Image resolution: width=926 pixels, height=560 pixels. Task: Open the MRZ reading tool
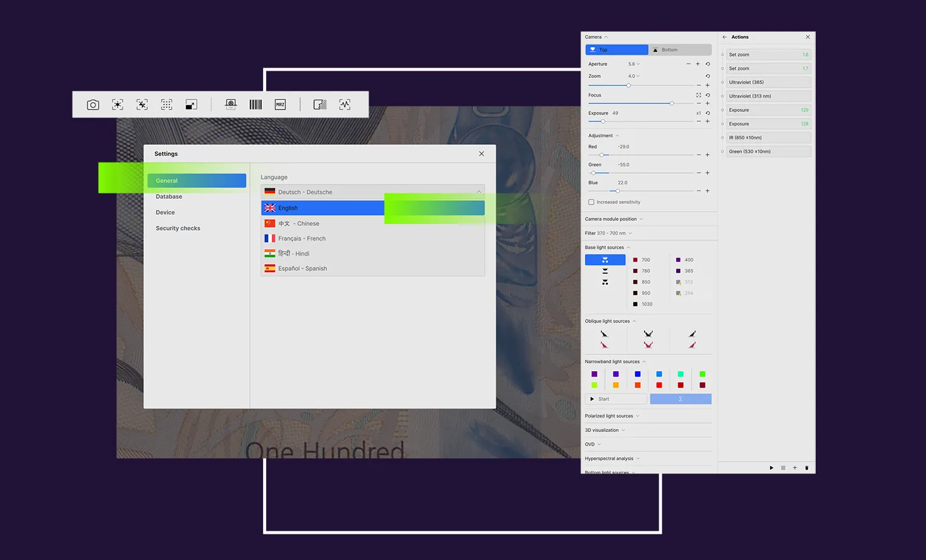click(x=280, y=104)
